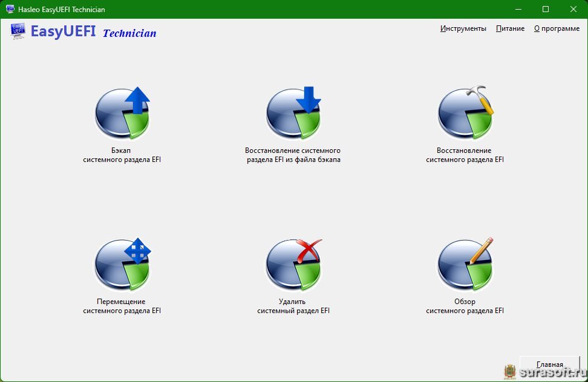Click the delete EFI partition red X icon
The image size is (588, 382).
point(293,264)
